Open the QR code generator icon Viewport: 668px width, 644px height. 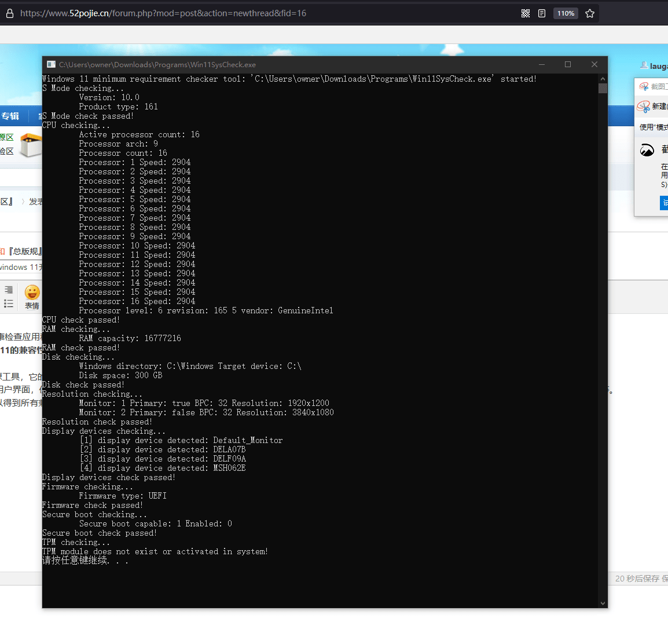[x=525, y=14]
